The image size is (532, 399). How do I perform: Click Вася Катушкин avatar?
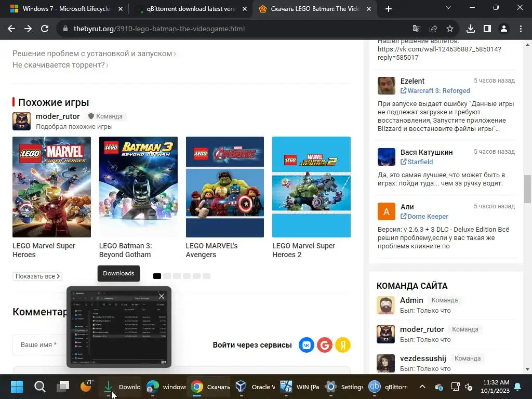[387, 157]
